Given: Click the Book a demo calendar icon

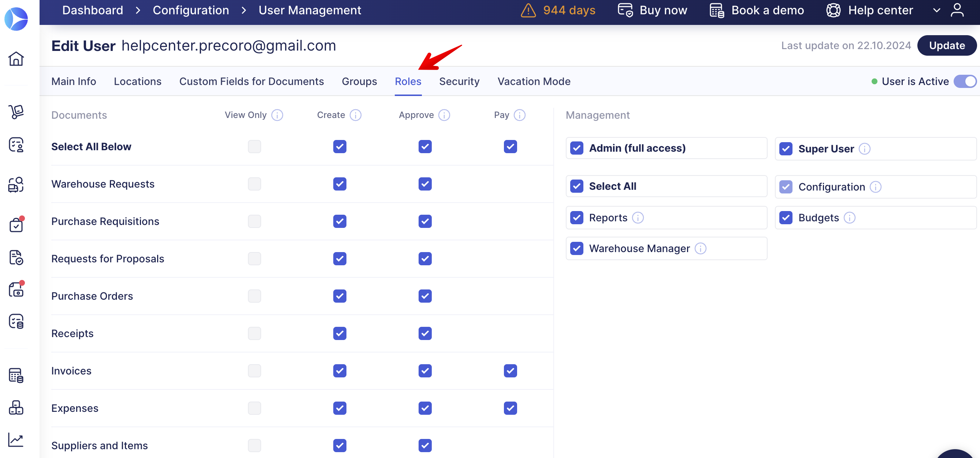Looking at the screenshot, I should point(717,10).
